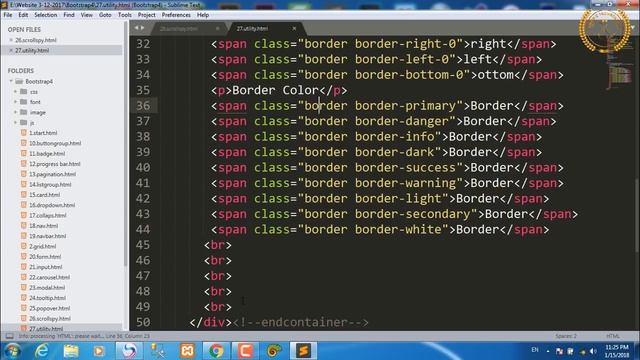Open XAMPP from the taskbar
Viewport: 640px width, 360px height.
pyautogui.click(x=187, y=351)
